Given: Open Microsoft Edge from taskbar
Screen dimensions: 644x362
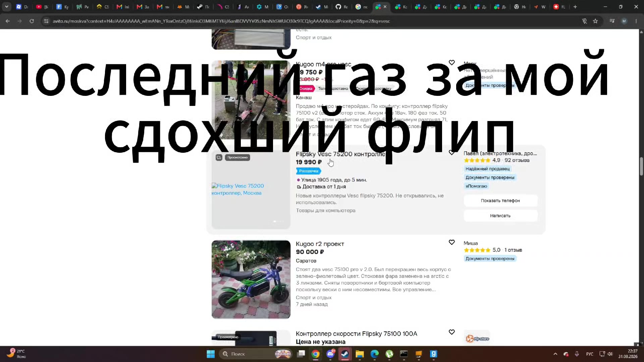Looking at the screenshot, I should 374,354.
